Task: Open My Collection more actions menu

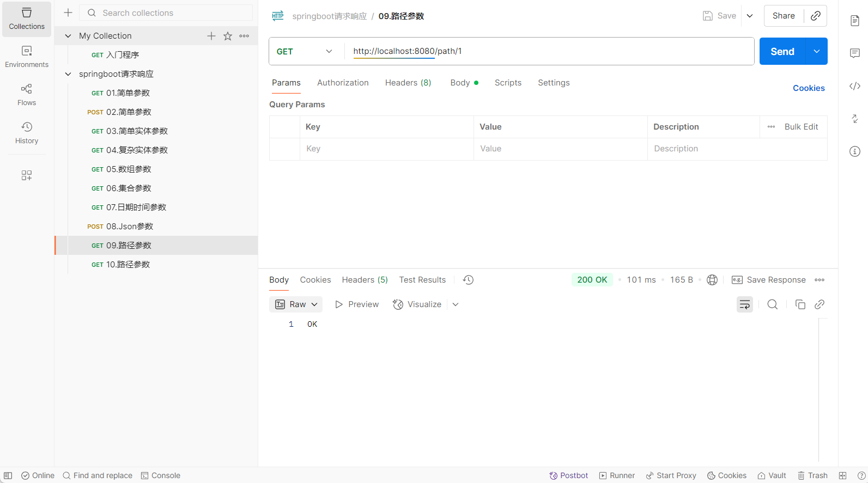Action: tap(244, 36)
